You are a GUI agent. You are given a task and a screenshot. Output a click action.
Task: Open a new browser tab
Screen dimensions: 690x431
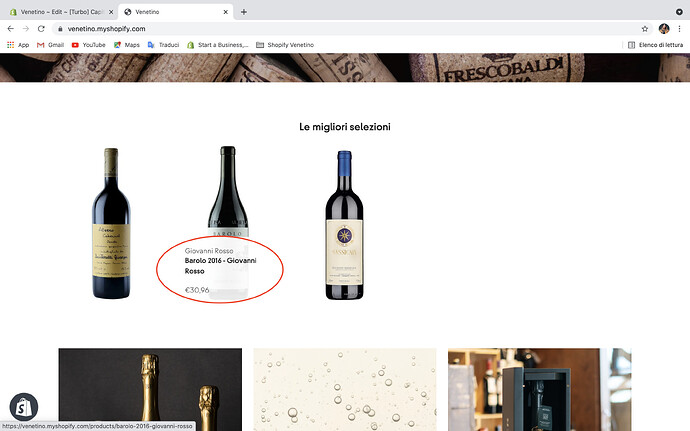click(243, 12)
